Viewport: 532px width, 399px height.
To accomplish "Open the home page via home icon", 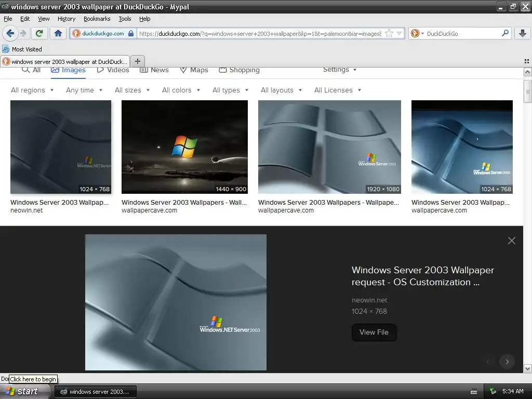I will (x=58, y=33).
